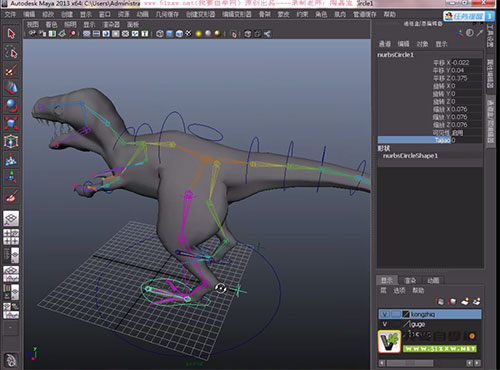Image resolution: width=500 pixels, height=370 pixels.
Task: Switch to four-view panel layout
Action: 11,237
